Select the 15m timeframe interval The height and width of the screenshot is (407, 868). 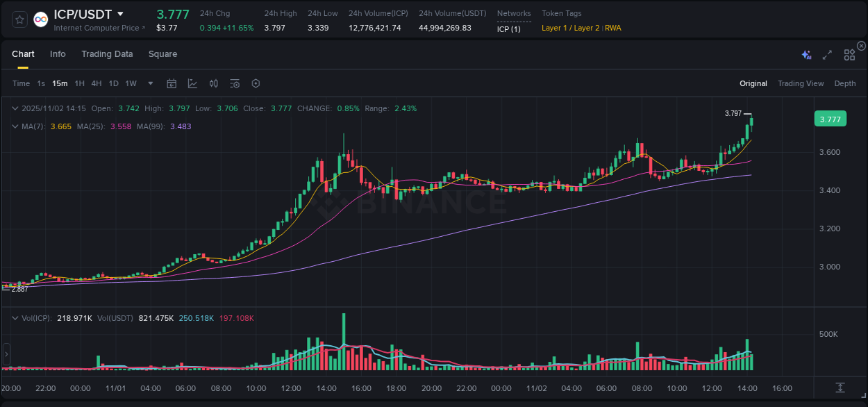[x=60, y=83]
